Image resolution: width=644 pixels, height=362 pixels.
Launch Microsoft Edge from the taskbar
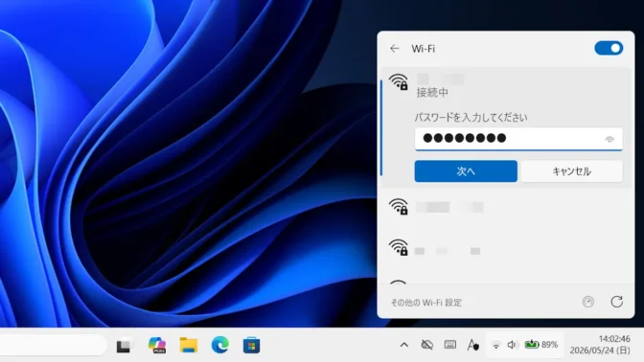click(220, 345)
